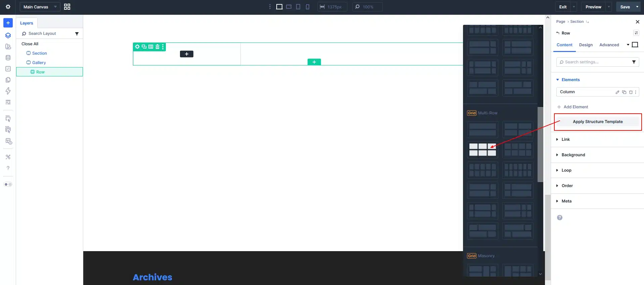Switch to phone view icon
644x285 pixels.
point(308,7)
